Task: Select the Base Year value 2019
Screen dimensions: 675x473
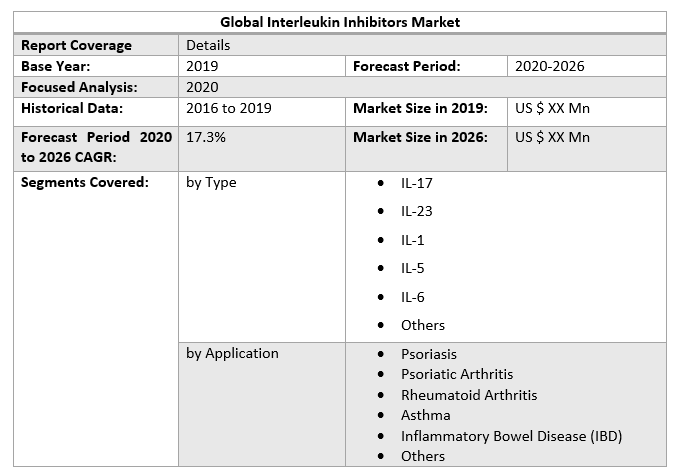Action: tap(202, 66)
